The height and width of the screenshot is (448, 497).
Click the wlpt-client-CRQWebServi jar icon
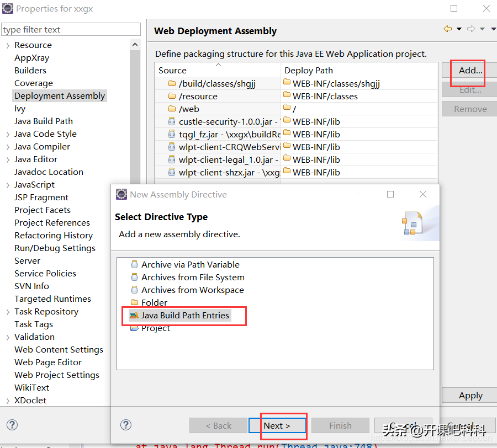(x=172, y=147)
